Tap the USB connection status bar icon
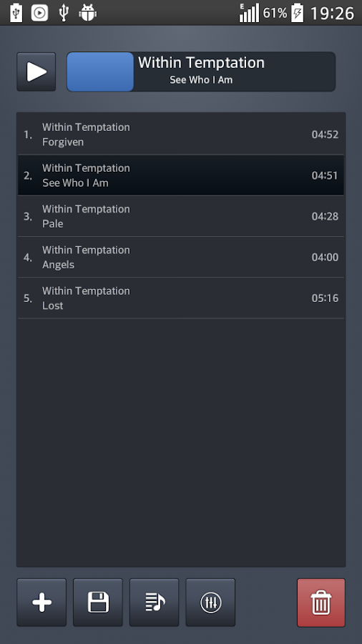The image size is (362, 644). click(x=63, y=13)
